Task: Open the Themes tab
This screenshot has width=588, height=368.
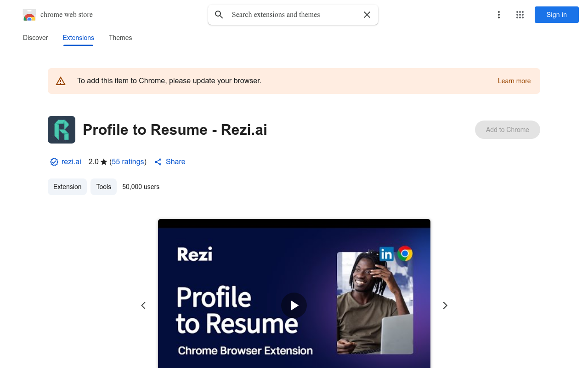Action: pyautogui.click(x=120, y=38)
